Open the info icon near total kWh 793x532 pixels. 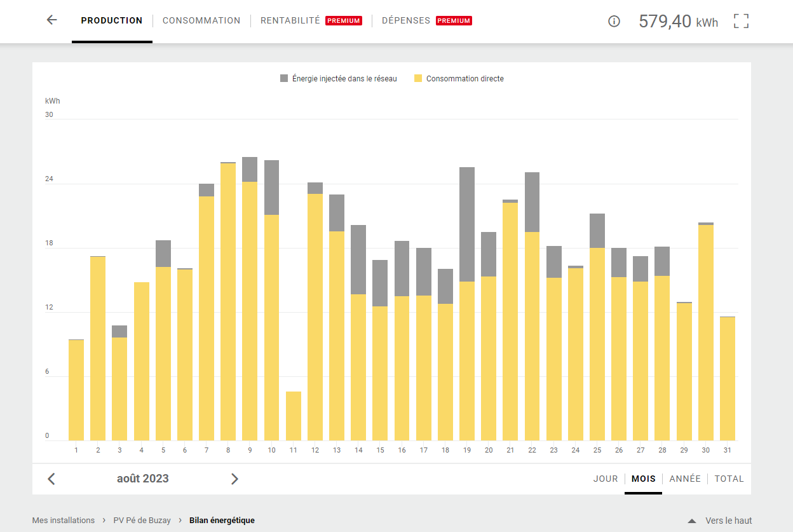[614, 21]
